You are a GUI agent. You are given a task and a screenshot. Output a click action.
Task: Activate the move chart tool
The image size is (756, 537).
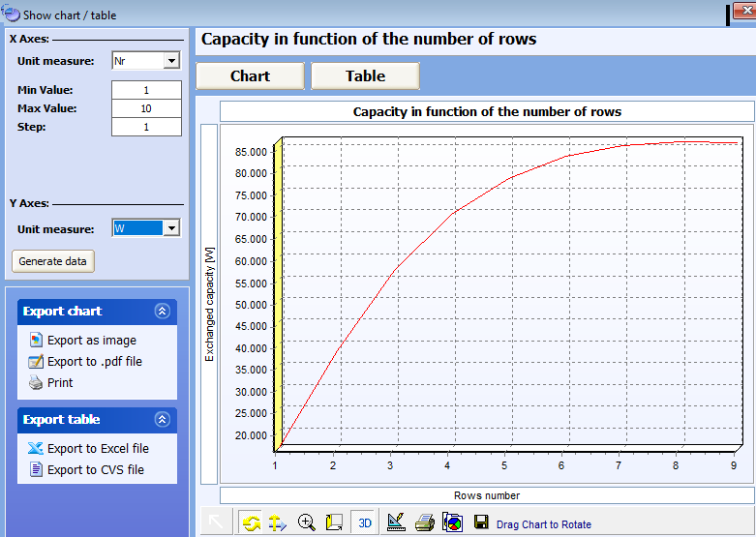[x=278, y=522]
